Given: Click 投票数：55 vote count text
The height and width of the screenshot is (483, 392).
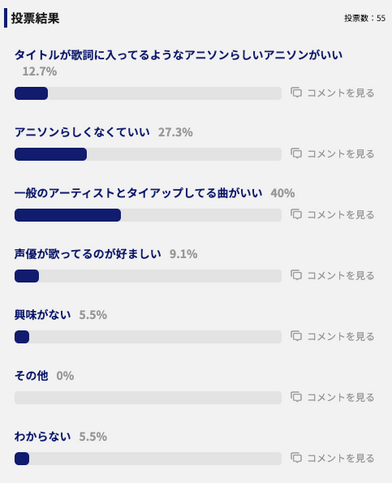Looking at the screenshot, I should 365,18.
